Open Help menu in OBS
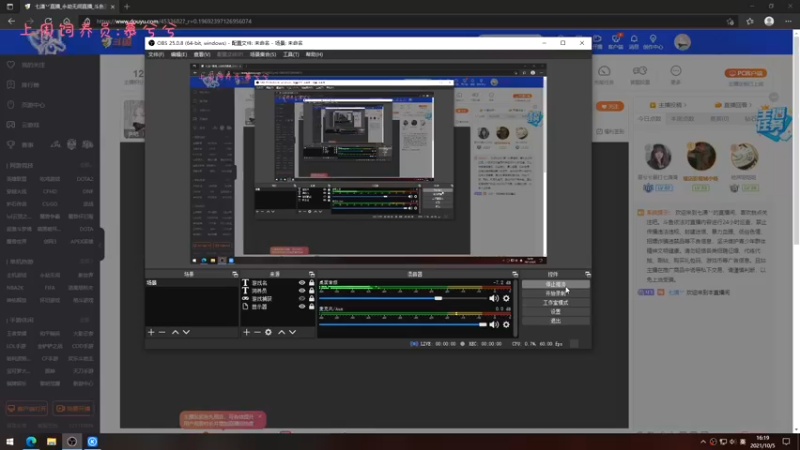Screen dimensions: 800x450 (314, 54)
